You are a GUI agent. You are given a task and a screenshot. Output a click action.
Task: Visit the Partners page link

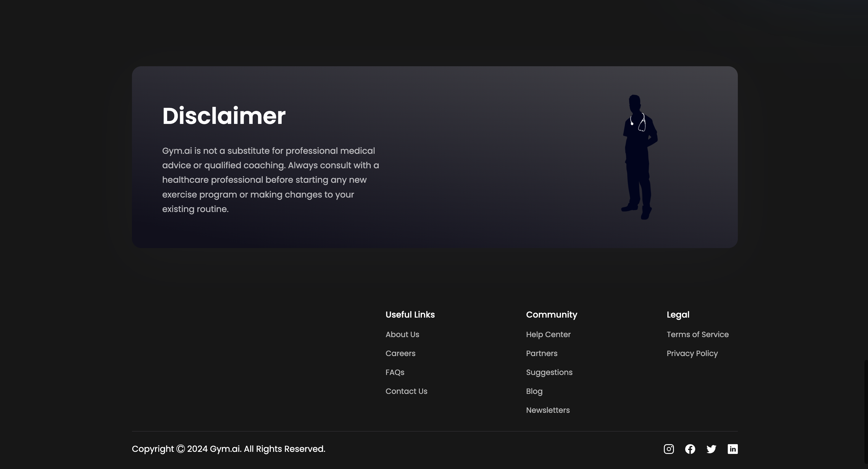[x=541, y=353]
